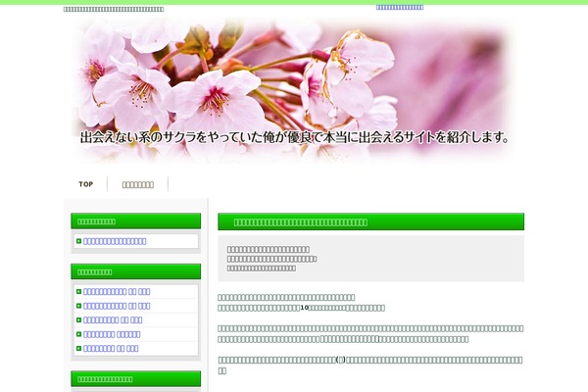Click the green article title bar in main content
This screenshot has height=392, width=588.
point(370,222)
